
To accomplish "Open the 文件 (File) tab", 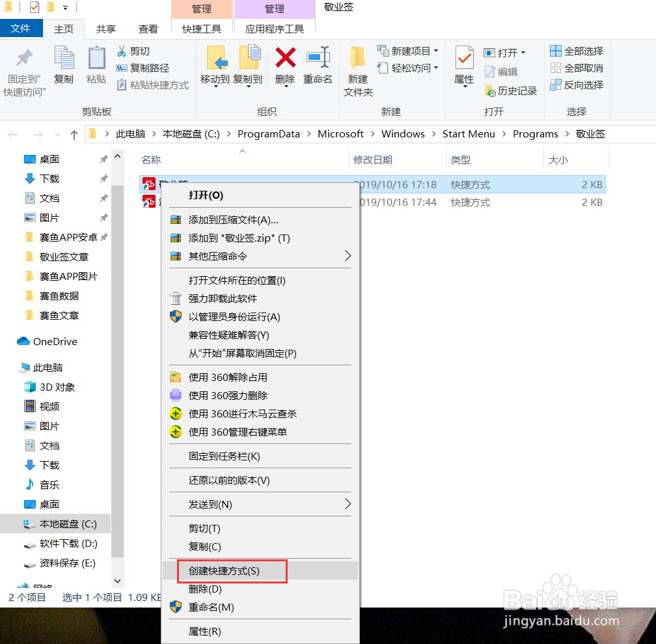I will [x=21, y=29].
